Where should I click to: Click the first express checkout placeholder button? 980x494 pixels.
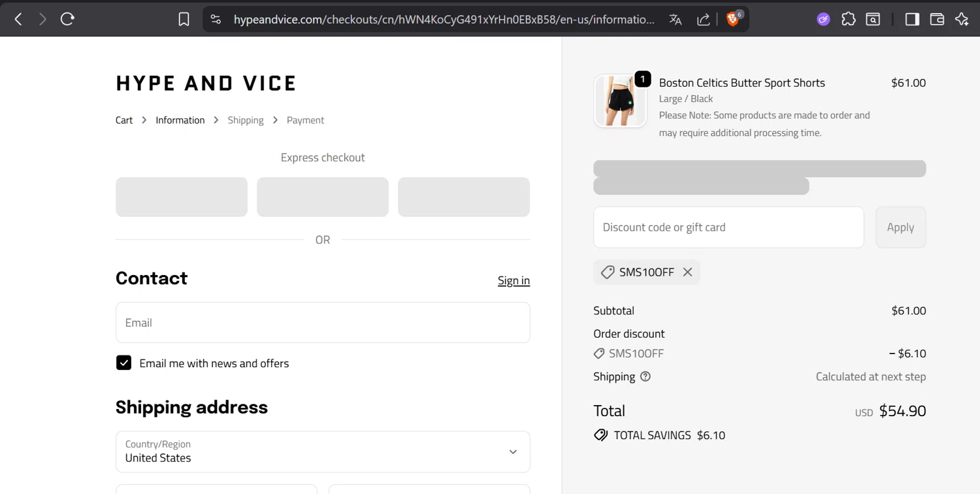click(182, 197)
